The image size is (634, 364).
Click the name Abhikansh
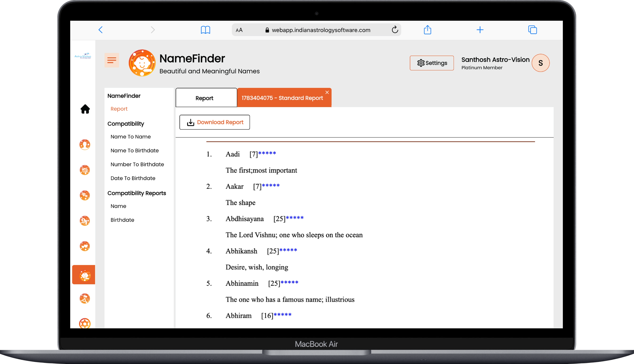click(241, 251)
